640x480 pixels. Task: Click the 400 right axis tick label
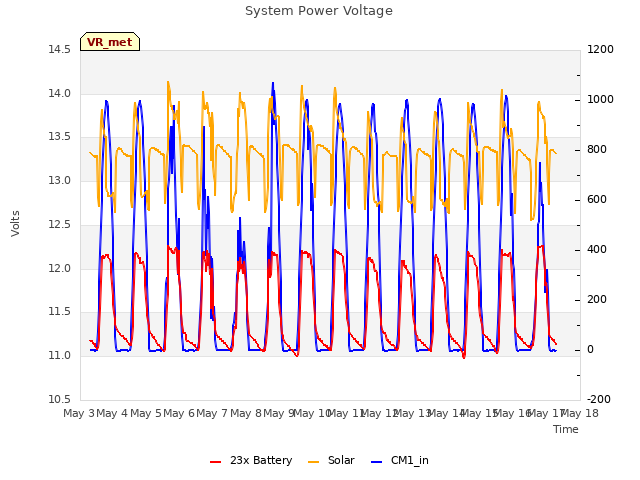597,249
